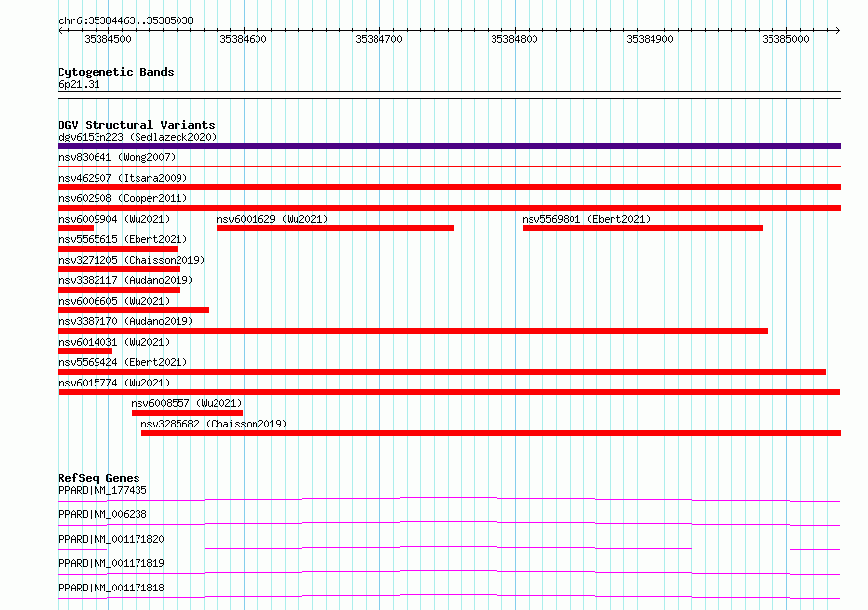Click the red nsv6015774 variant bar
868x610 pixels.
[x=449, y=392]
